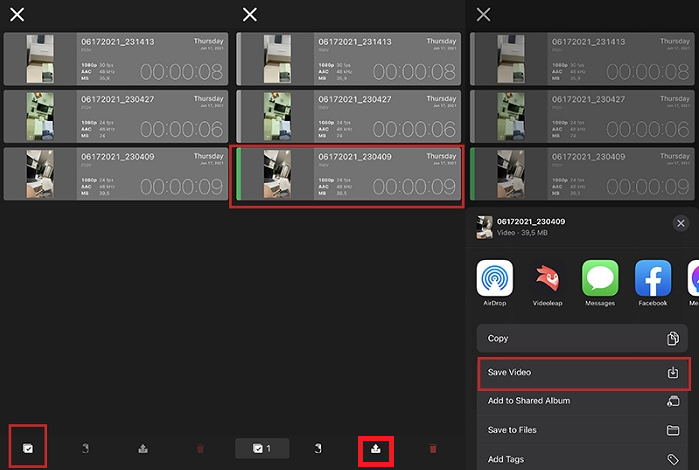Tap the merge clips icon in middle screen toolbar
Viewport: 699px width, 470px height.
pos(318,448)
